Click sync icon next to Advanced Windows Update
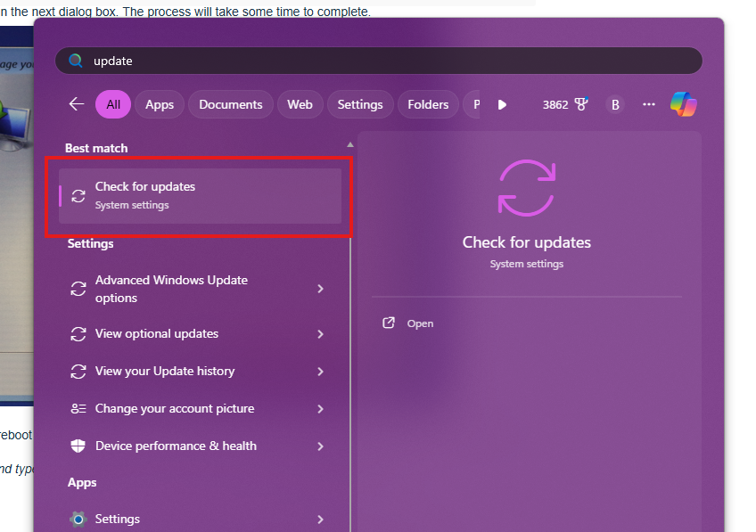 coord(78,289)
